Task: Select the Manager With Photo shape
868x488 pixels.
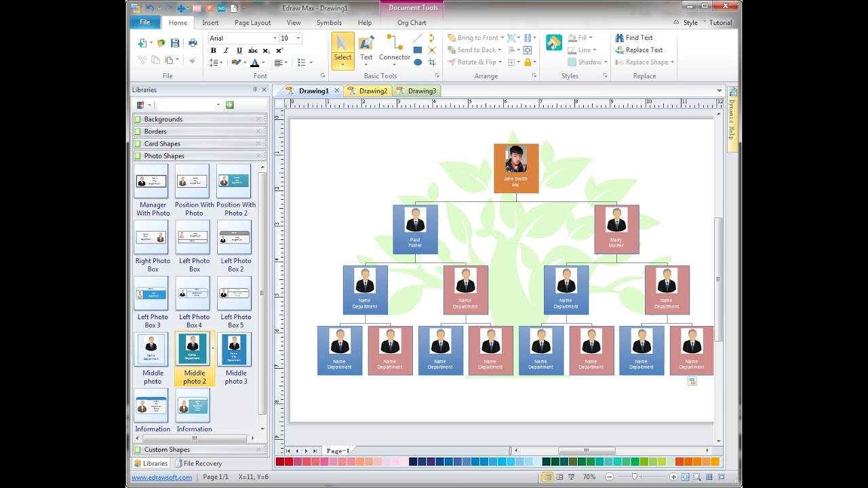Action: click(153, 190)
